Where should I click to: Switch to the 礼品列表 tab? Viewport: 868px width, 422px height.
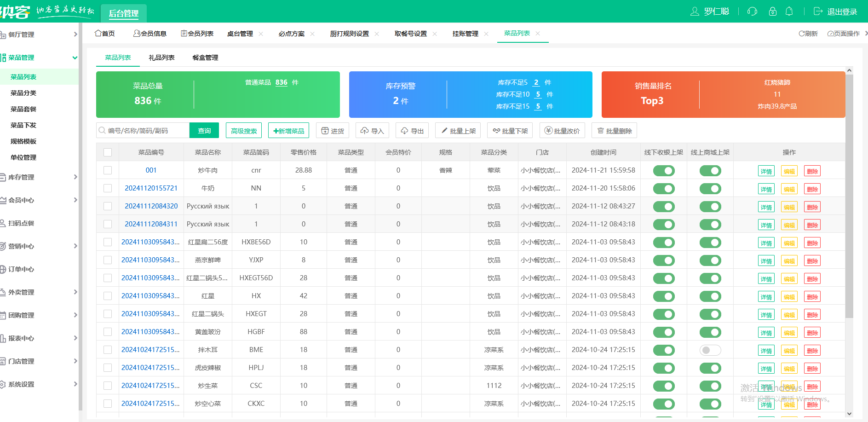tap(161, 58)
